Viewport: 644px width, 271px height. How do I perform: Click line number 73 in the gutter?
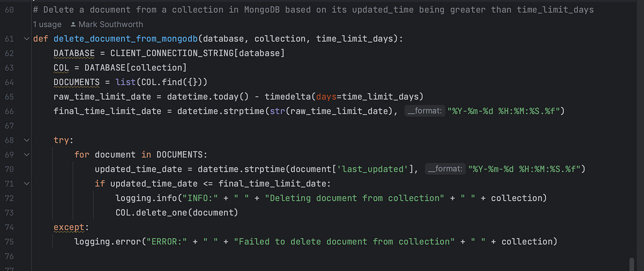tap(9, 213)
